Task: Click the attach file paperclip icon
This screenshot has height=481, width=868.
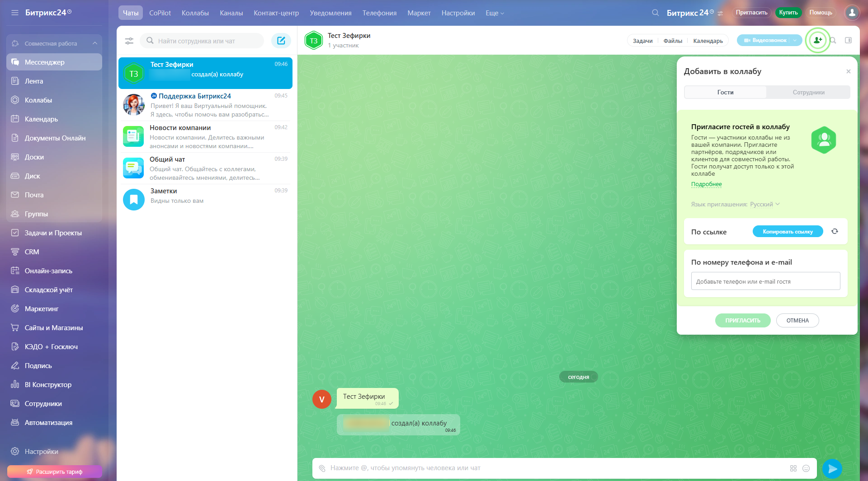Action: click(322, 468)
